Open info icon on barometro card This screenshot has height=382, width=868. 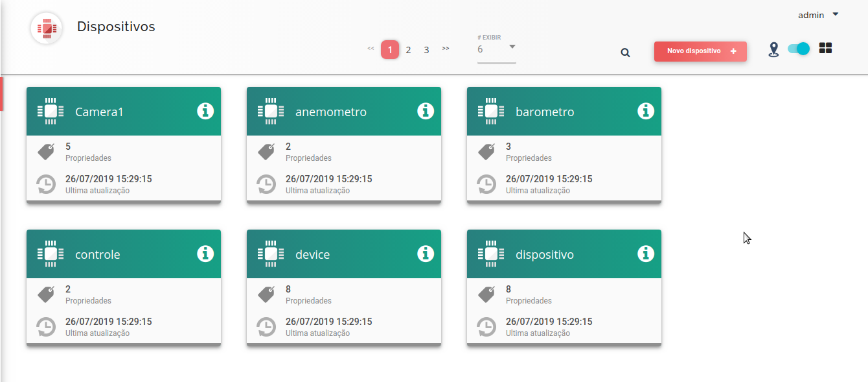646,111
